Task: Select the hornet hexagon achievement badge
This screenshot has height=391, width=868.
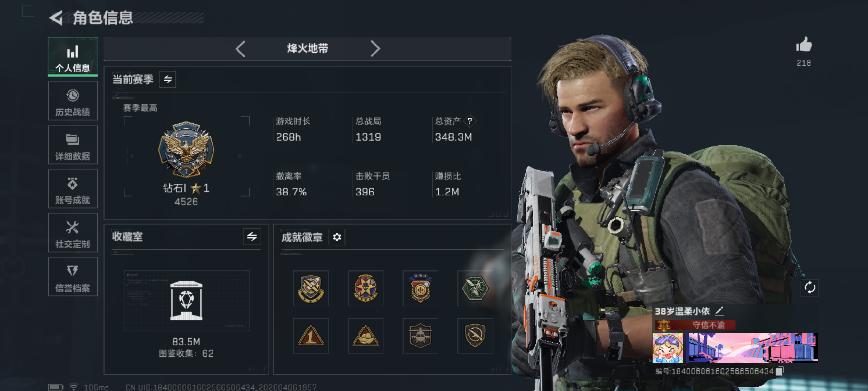Action: point(475,288)
